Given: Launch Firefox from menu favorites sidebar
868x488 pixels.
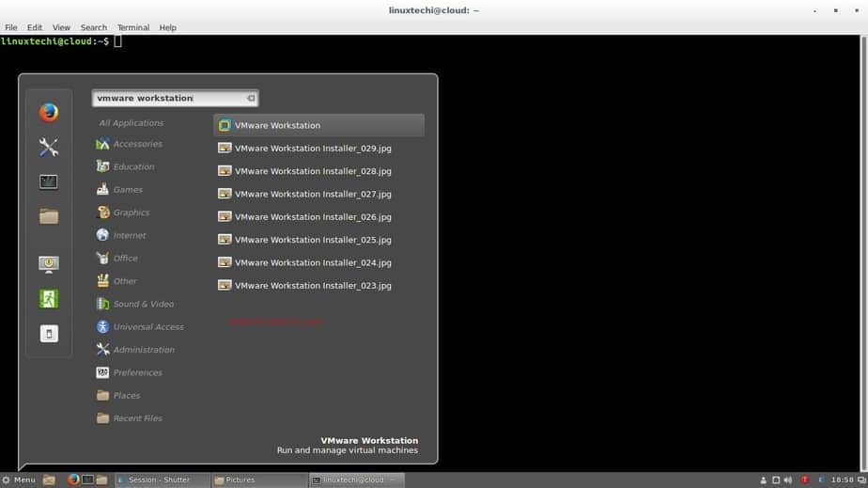Looking at the screenshot, I should pyautogui.click(x=49, y=113).
